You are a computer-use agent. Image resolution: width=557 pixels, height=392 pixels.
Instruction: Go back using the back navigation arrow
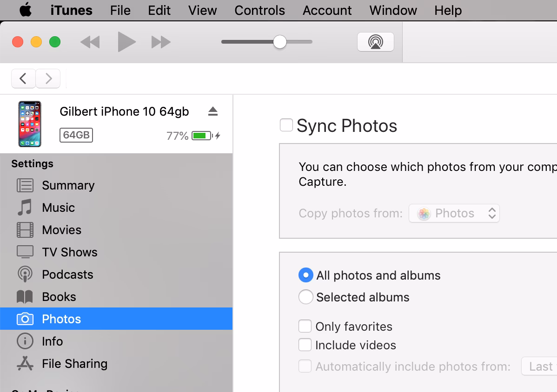[23, 78]
